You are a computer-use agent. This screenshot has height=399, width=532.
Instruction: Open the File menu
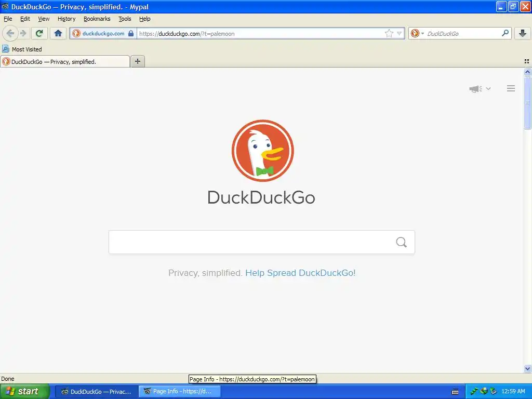coord(8,19)
